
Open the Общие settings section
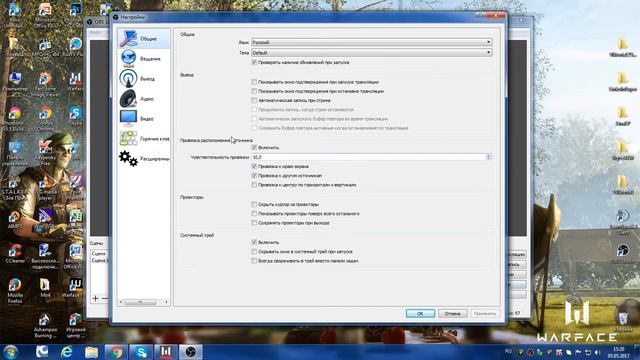[x=144, y=38]
